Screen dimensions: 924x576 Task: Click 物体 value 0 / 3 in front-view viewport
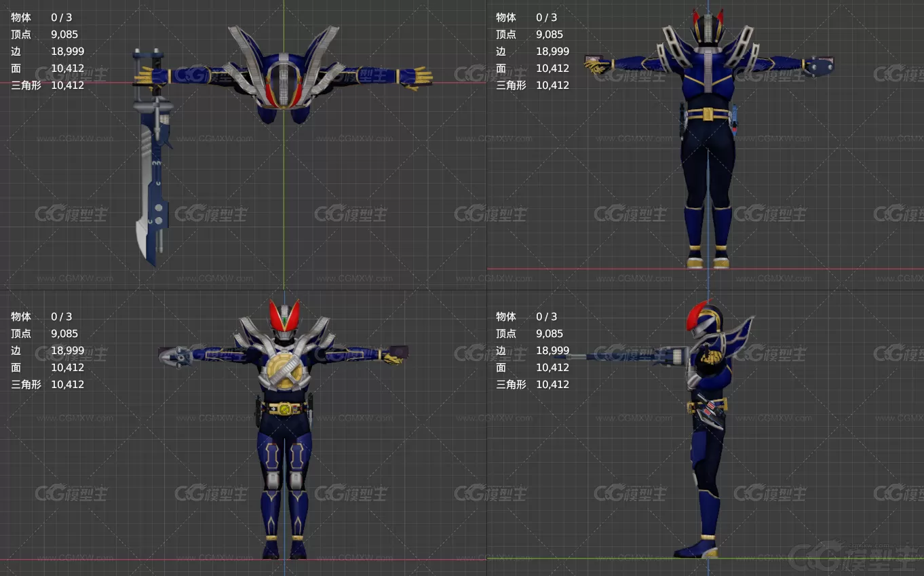[x=61, y=316]
